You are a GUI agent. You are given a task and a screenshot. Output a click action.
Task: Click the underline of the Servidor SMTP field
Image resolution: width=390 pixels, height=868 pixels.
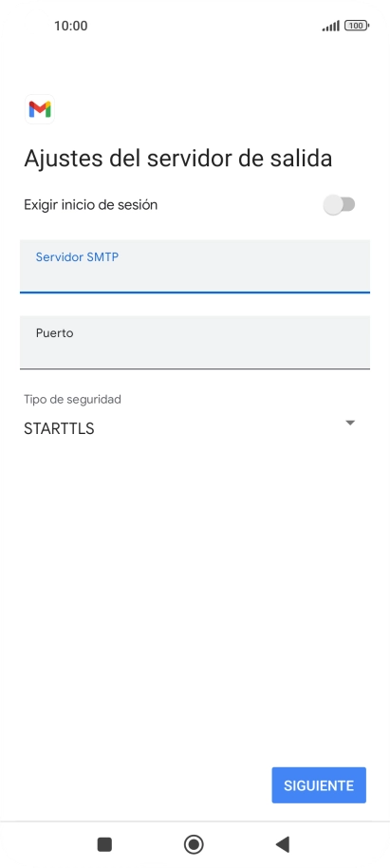(195, 292)
